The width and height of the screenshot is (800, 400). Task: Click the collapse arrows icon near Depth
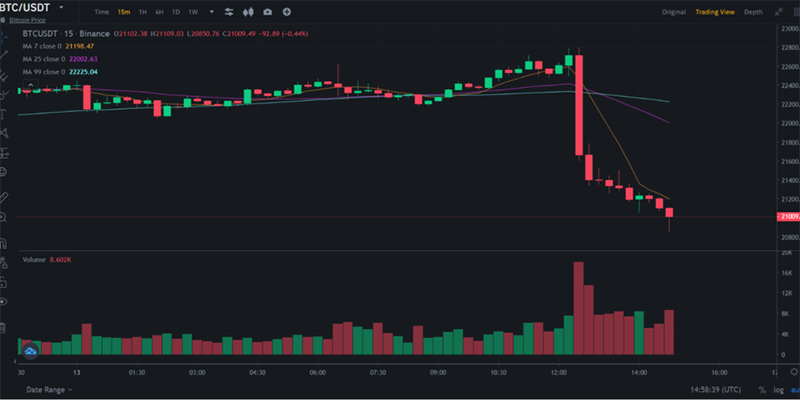click(x=780, y=12)
